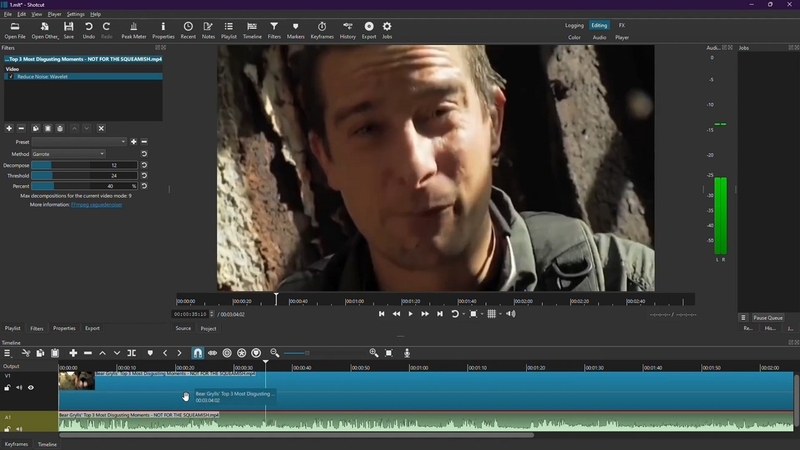800x450 pixels.
Task: Click the Export toolbar icon
Action: coord(369,30)
